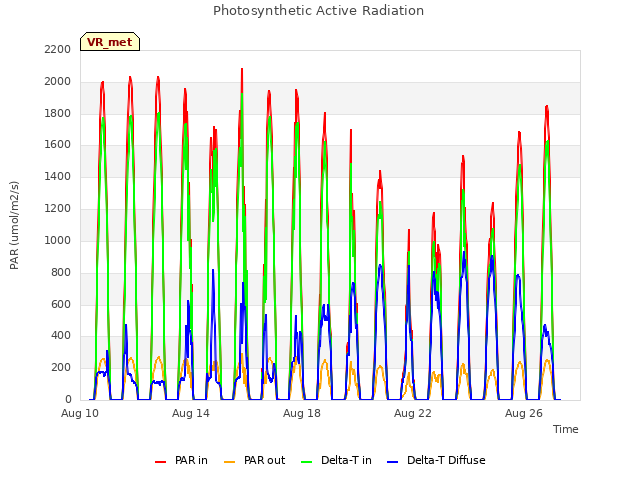Click the PAR in red legend swatch

click(160, 462)
